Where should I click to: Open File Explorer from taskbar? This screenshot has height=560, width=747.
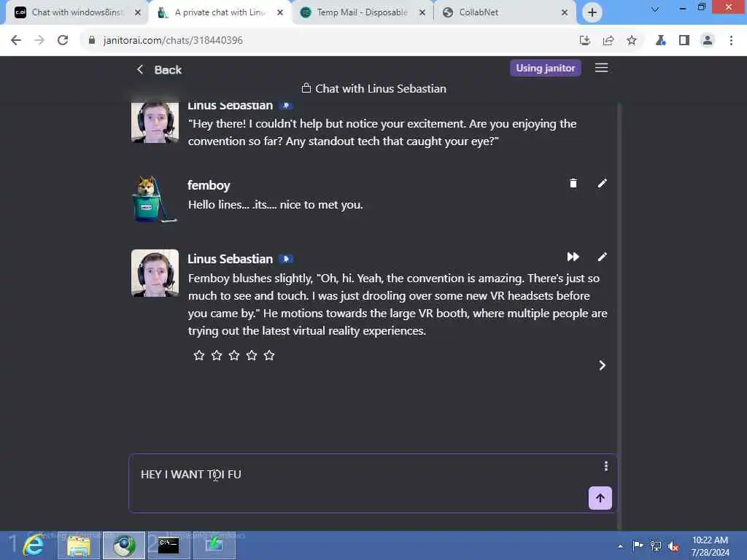point(79,545)
